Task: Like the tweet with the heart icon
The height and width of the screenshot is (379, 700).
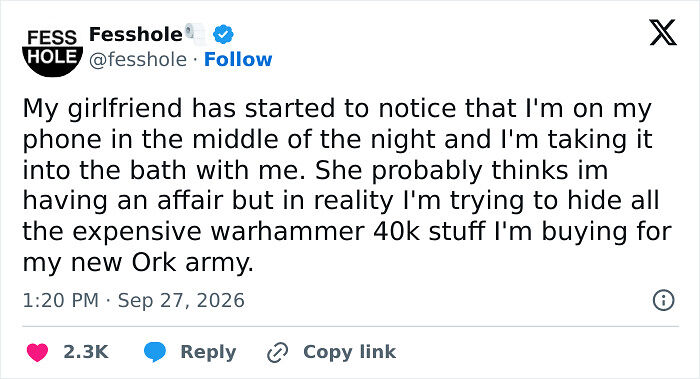Action: (x=37, y=352)
